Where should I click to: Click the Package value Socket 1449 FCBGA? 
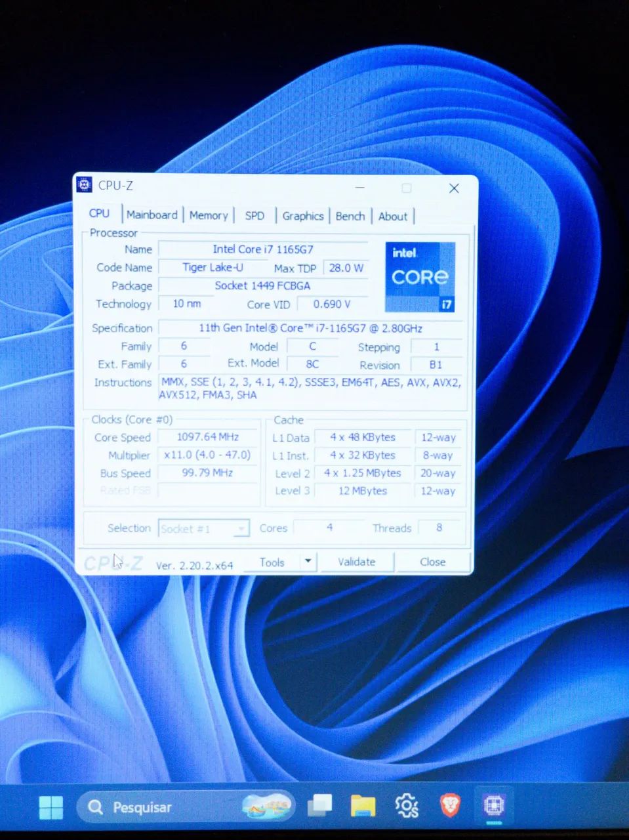tap(263, 285)
